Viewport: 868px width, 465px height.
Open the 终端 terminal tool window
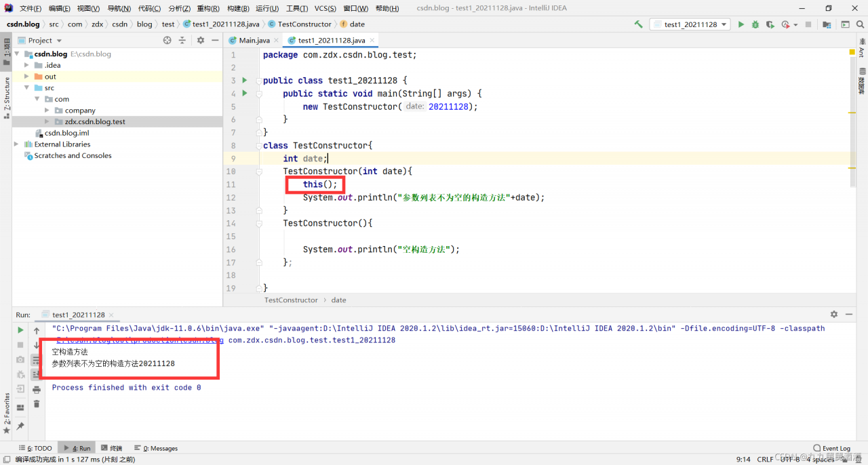tap(111, 448)
